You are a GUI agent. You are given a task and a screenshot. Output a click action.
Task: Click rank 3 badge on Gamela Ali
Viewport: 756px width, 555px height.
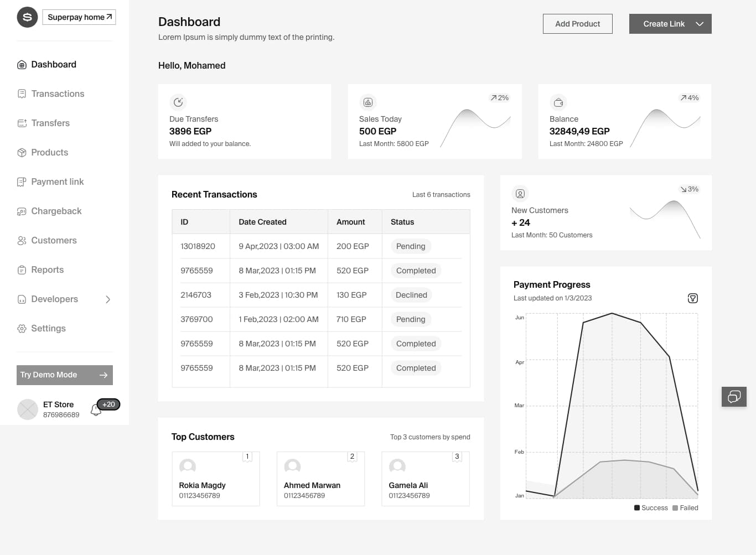pos(457,457)
